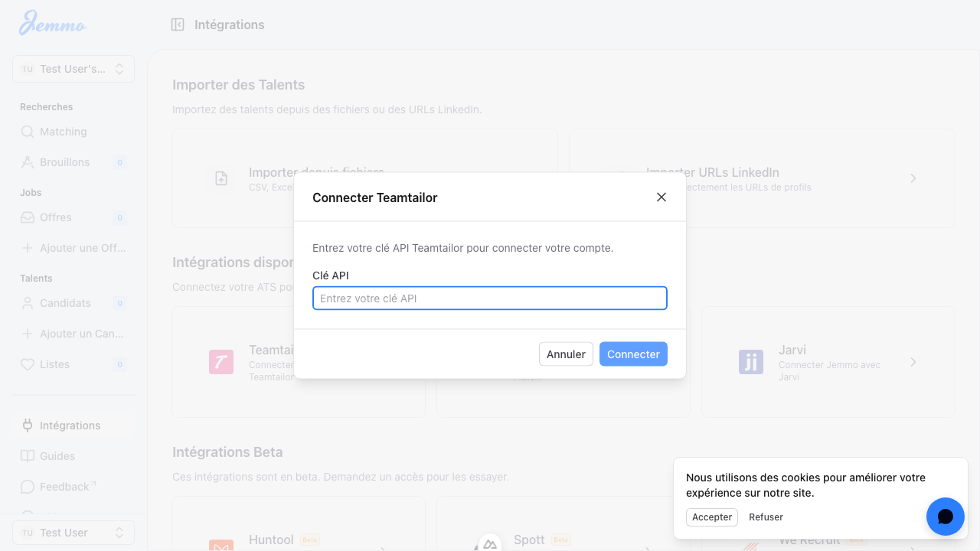This screenshot has height=551, width=980.
Task: Open Brouillons from the sidebar
Action: click(26, 162)
